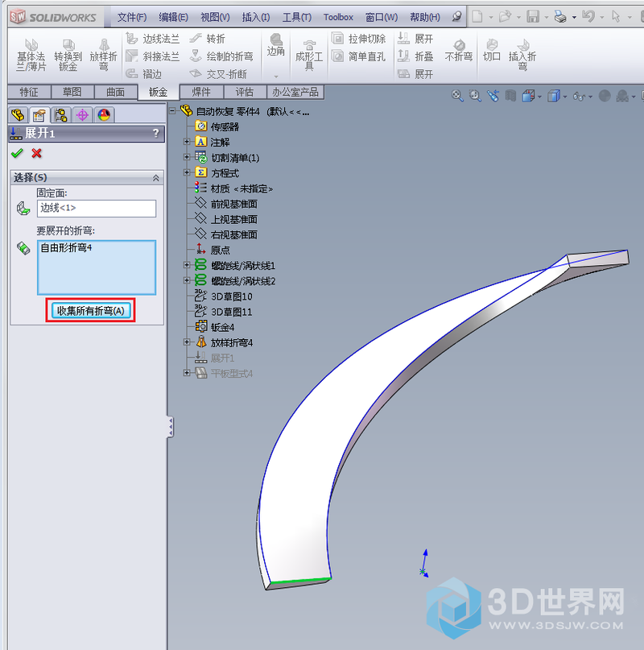
Task: Click the 固定面 selection field
Action: (96, 209)
